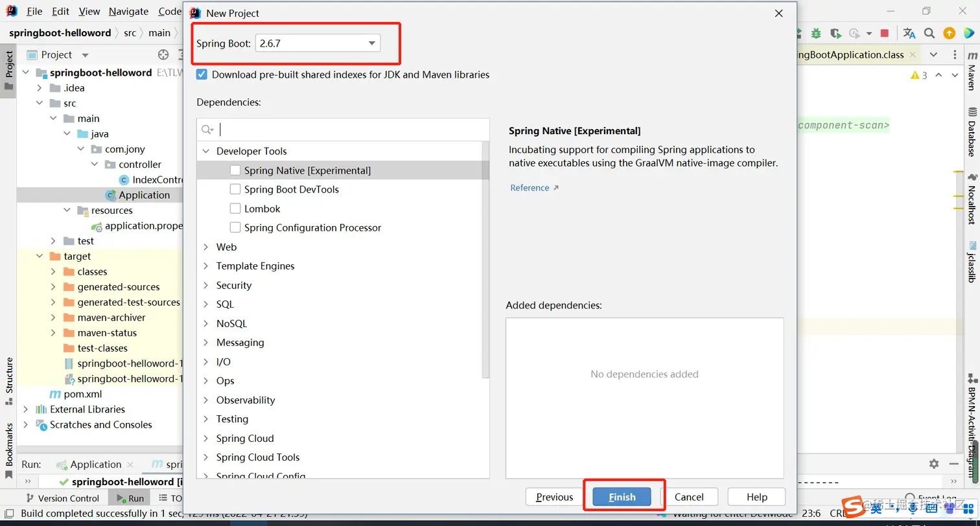Go to the previous highlighted problem arrow
Image resolution: width=980 pixels, height=526 pixels.
(x=939, y=75)
